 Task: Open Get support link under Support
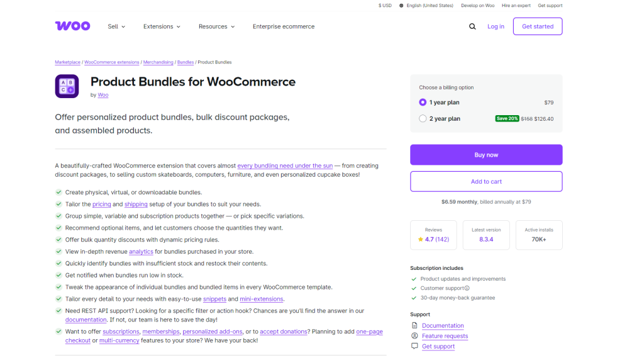[438, 346]
